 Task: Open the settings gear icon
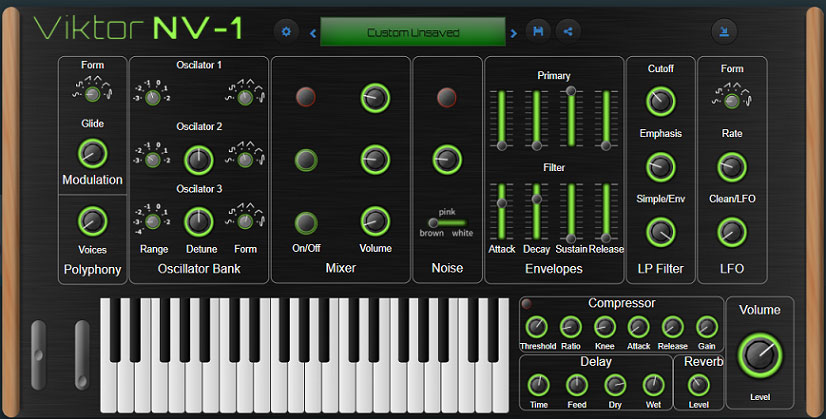point(286,32)
